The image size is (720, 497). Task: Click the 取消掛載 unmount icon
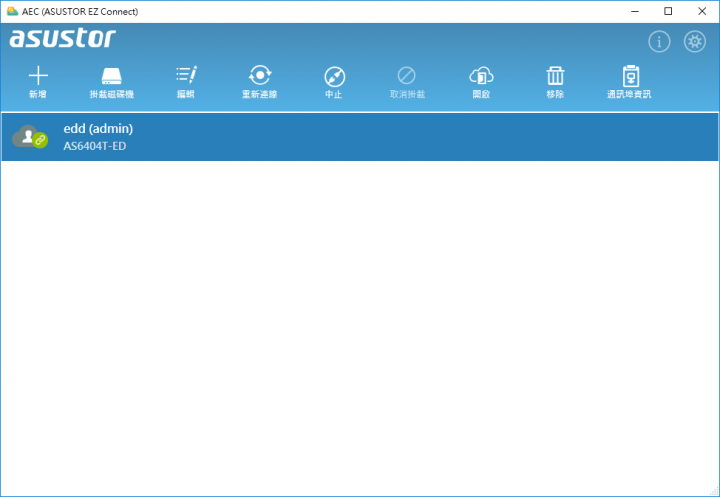coord(406,76)
